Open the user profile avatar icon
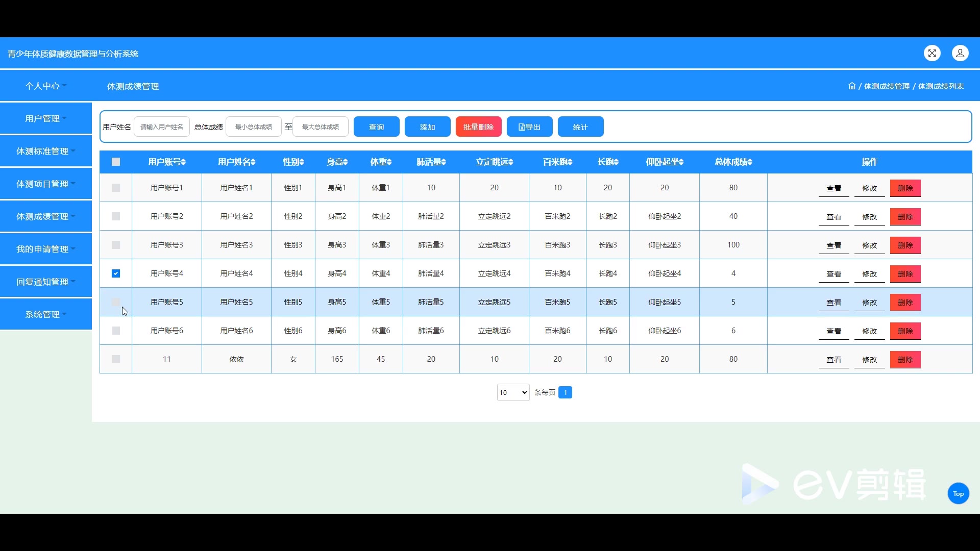The height and width of the screenshot is (551, 980). tap(960, 53)
